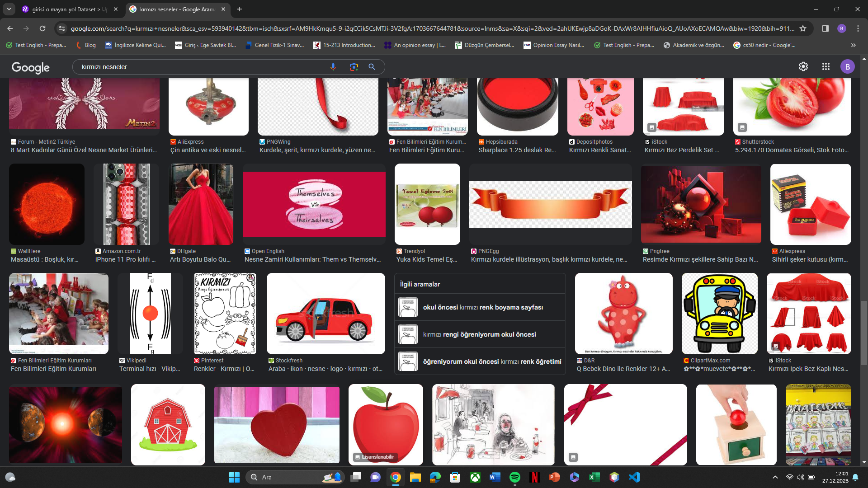Open Visual Studio Code from the taskbar

634,477
